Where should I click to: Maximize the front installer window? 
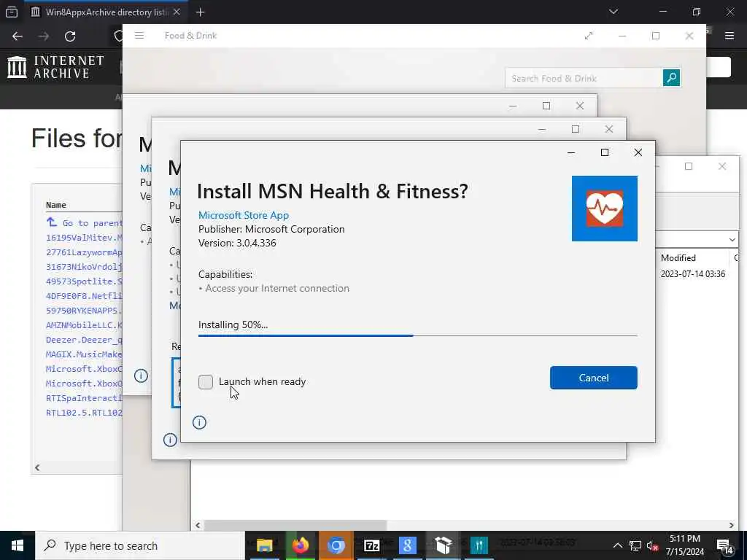point(604,152)
